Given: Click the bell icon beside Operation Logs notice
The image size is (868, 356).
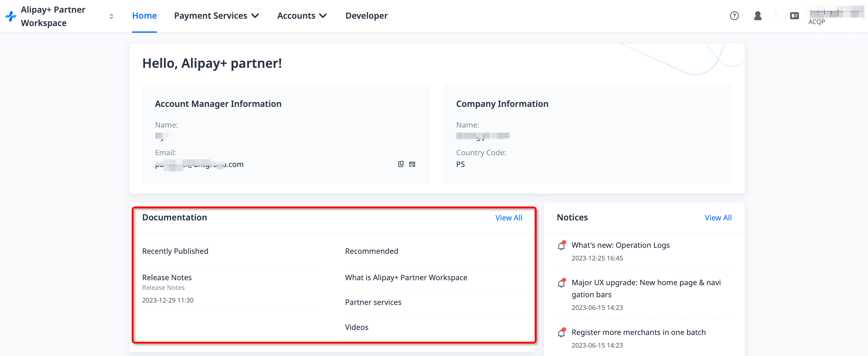Looking at the screenshot, I should click(x=562, y=246).
